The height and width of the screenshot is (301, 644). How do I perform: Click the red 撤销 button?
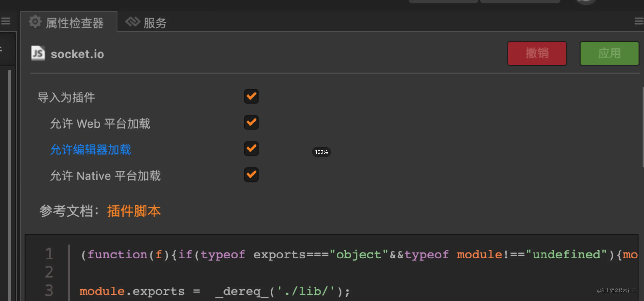click(x=537, y=53)
